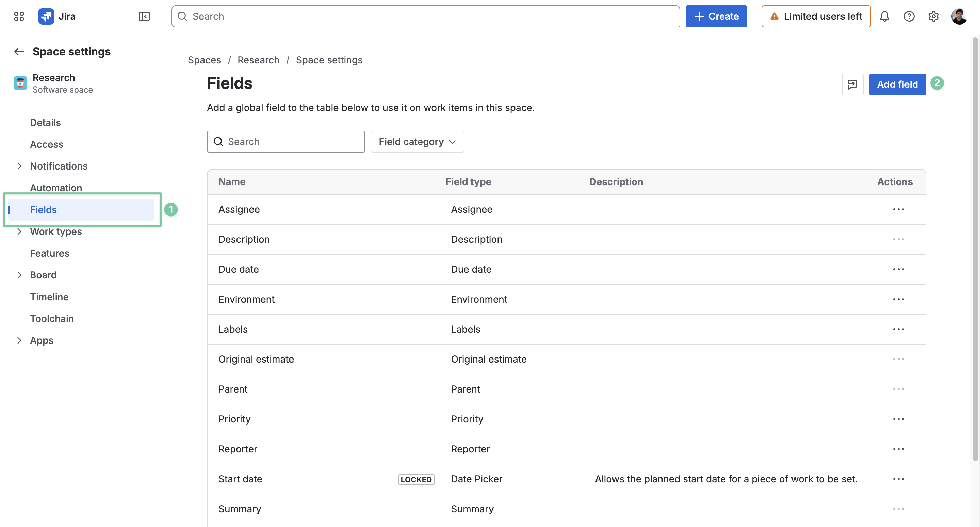This screenshot has height=527, width=980.
Task: Open the user profile avatar
Action: tap(959, 16)
